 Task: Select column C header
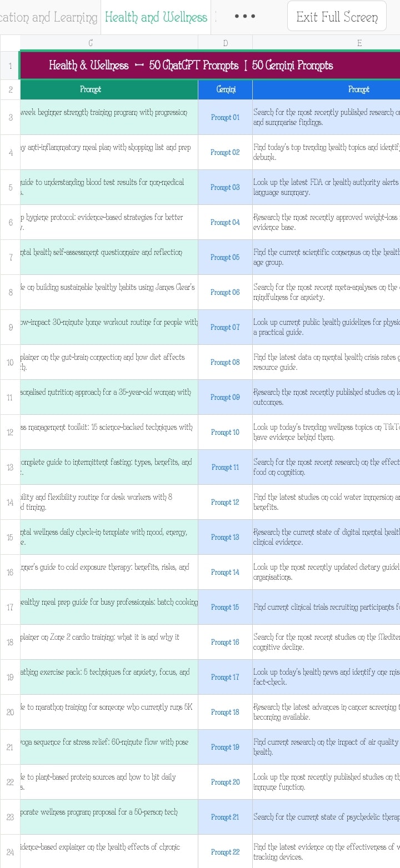tap(91, 42)
